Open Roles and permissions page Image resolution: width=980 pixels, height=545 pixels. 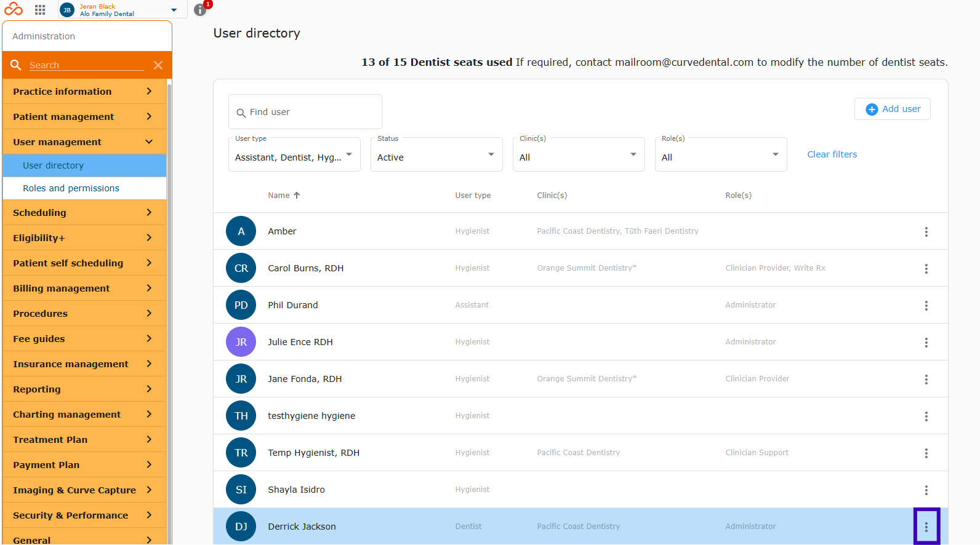pos(84,188)
